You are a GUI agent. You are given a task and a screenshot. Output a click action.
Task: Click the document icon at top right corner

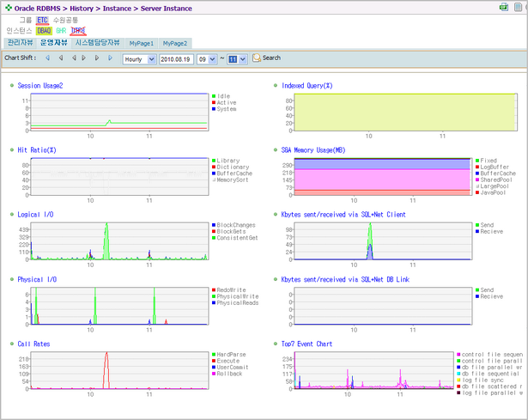519,7
